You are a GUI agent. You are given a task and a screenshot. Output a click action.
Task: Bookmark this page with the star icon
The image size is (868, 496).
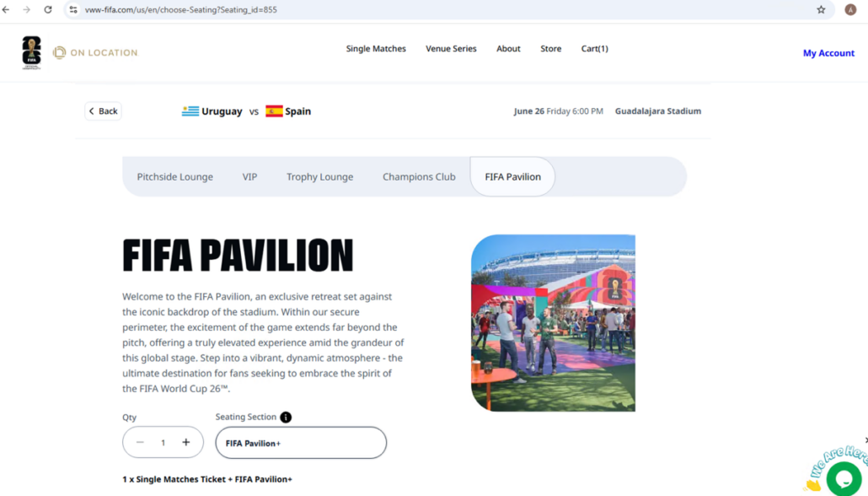(x=821, y=9)
